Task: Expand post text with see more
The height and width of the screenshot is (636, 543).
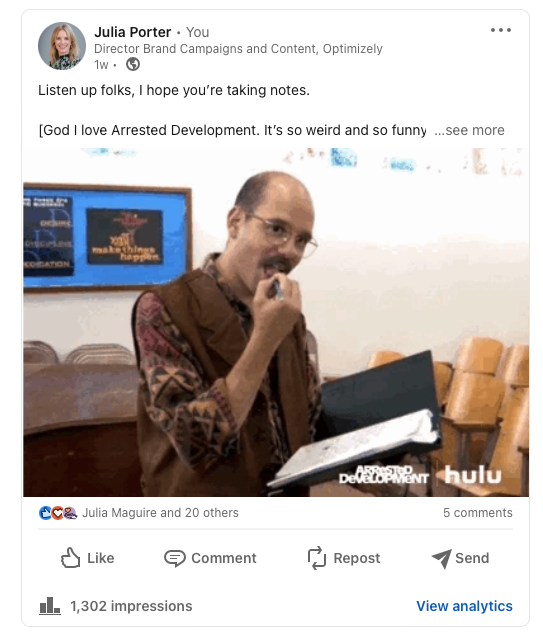Action: 470,130
